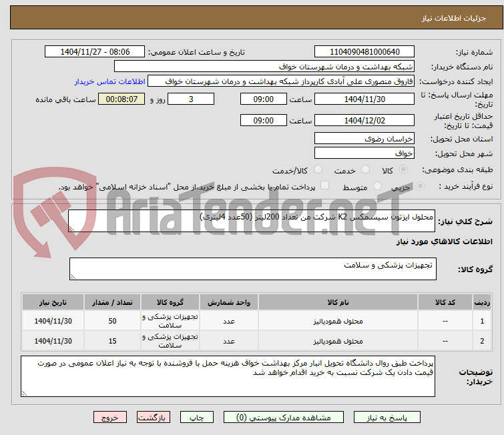Click the ایجاد کننده درخواست field

[281, 81]
